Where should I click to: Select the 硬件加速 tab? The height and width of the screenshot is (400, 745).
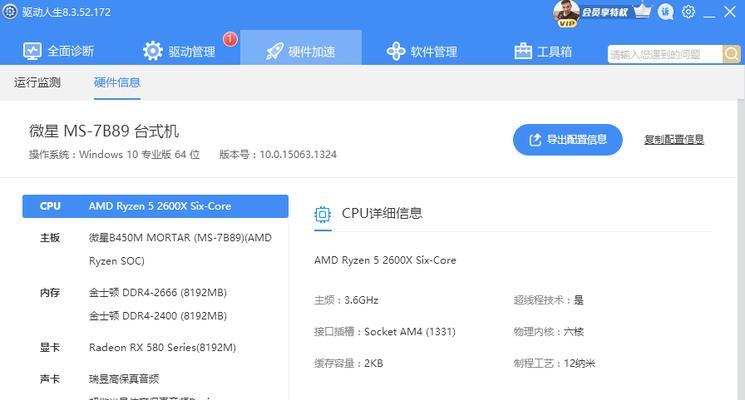tap(301, 48)
